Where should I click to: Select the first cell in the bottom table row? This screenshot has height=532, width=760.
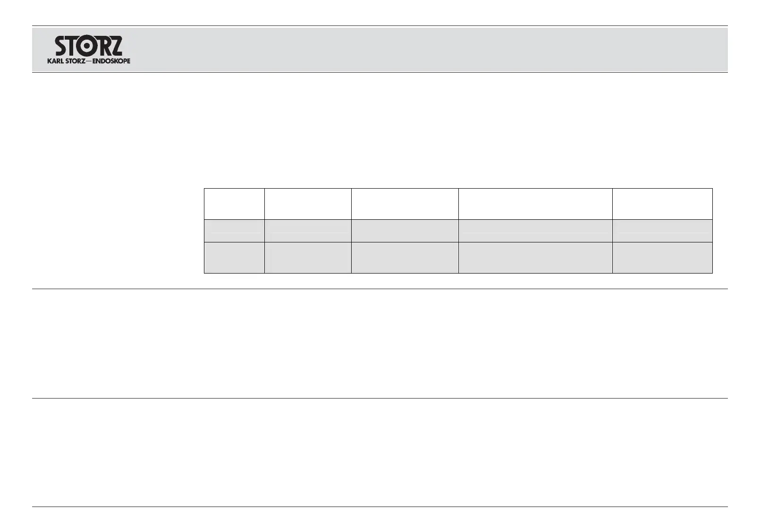click(x=234, y=258)
